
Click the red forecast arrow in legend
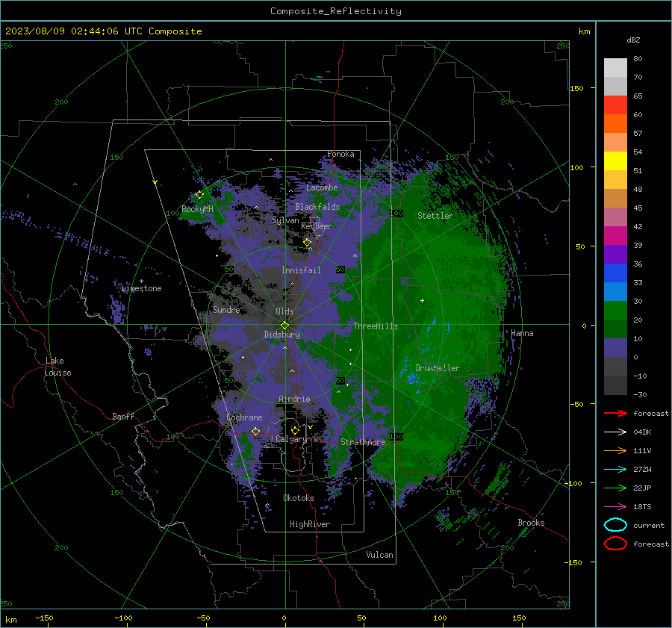coord(615,413)
